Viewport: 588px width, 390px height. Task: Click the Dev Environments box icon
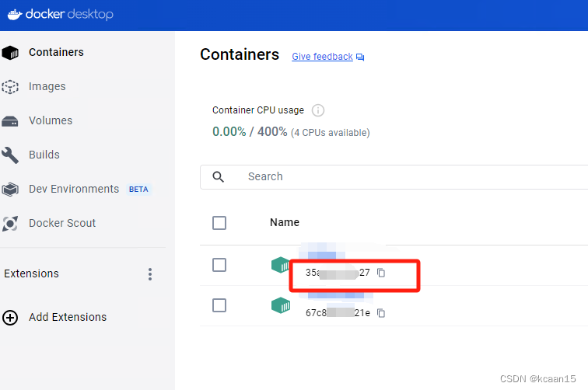(10, 190)
